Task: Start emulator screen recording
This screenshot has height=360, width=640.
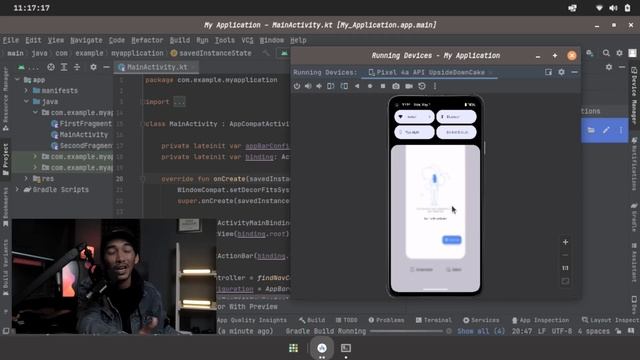Action: pyautogui.click(x=409, y=86)
